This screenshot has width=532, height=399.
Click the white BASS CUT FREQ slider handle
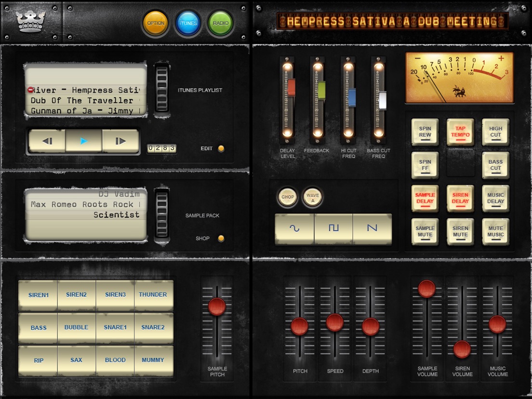click(x=383, y=100)
